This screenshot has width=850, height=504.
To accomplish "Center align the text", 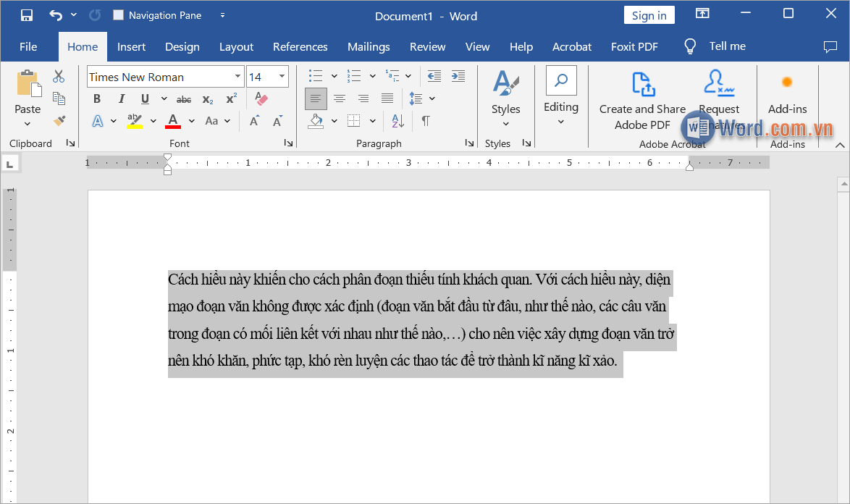I will (340, 98).
